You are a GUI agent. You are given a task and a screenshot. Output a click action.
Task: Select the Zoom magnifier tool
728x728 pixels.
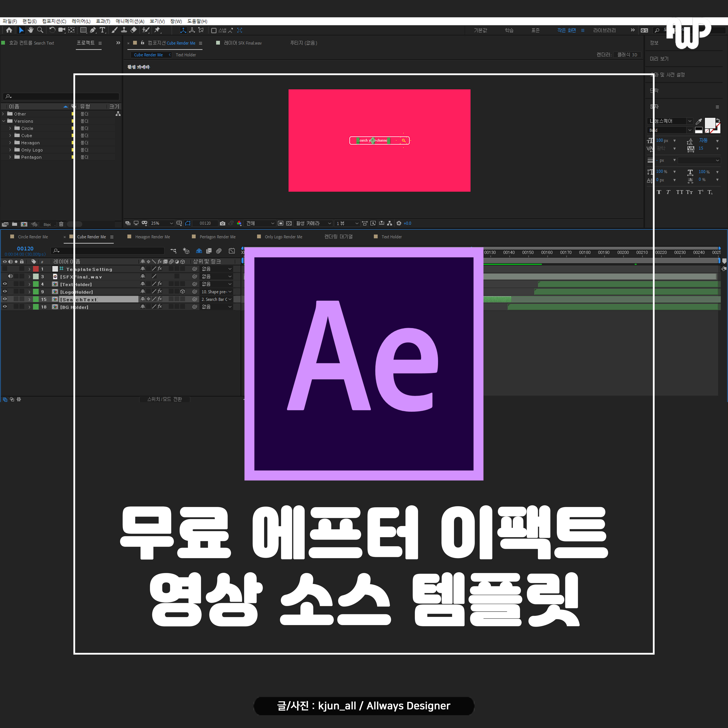click(x=40, y=30)
